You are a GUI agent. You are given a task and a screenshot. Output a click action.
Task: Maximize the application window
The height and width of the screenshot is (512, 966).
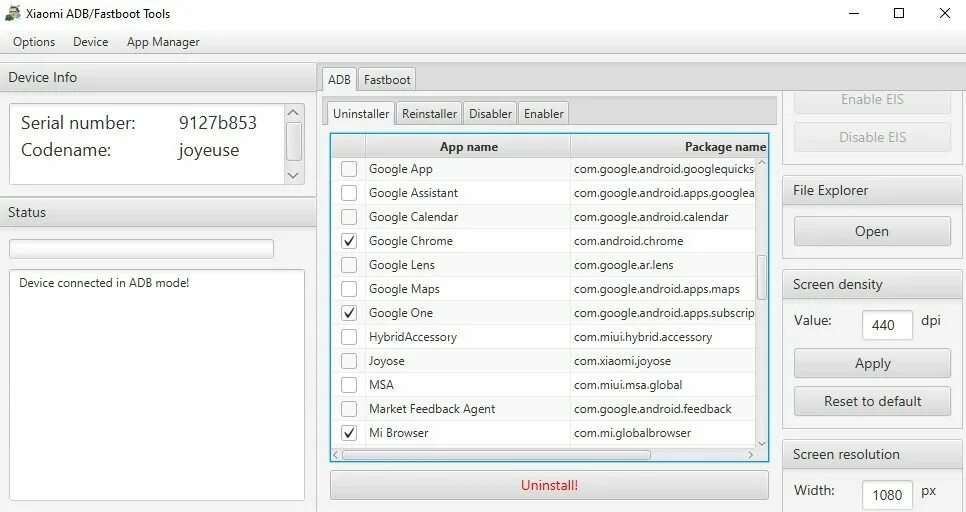899,13
